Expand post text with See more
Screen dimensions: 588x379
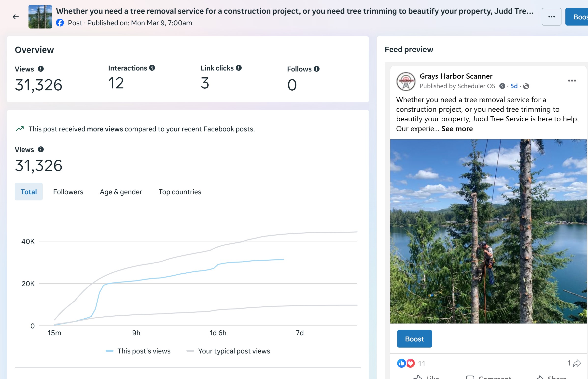457,129
